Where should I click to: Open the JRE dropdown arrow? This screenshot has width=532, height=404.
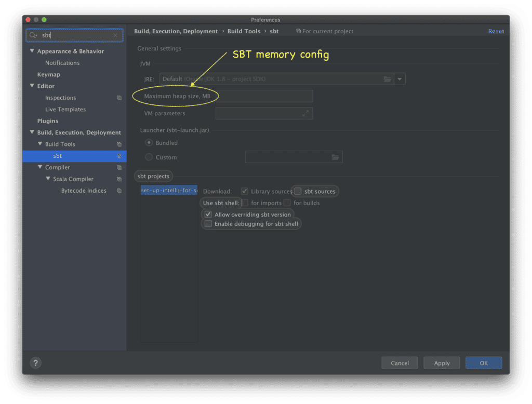(x=400, y=79)
